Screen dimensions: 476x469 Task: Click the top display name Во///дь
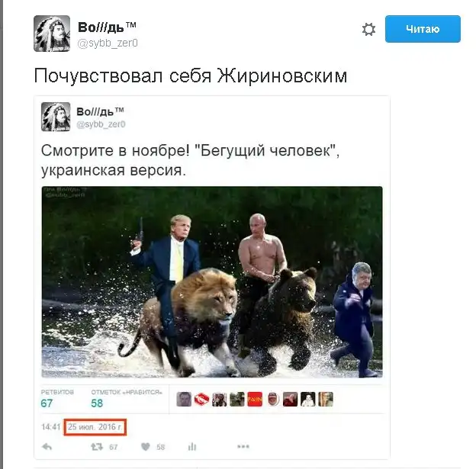click(x=107, y=27)
